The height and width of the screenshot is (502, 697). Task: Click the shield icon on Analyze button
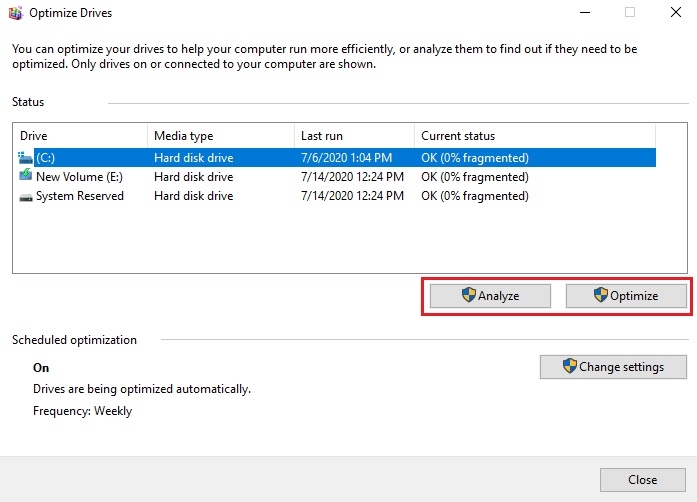click(x=469, y=295)
